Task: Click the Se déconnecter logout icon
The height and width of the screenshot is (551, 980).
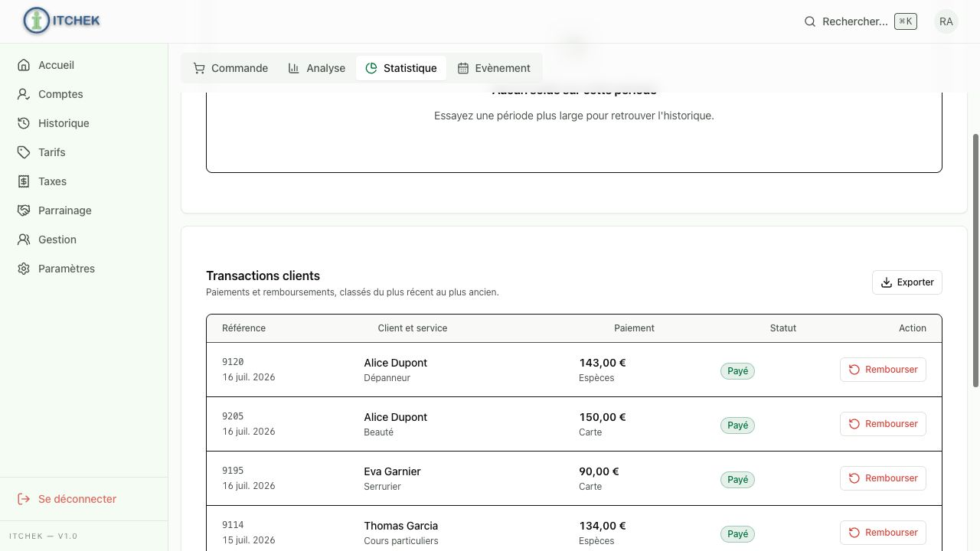Action: (24, 499)
